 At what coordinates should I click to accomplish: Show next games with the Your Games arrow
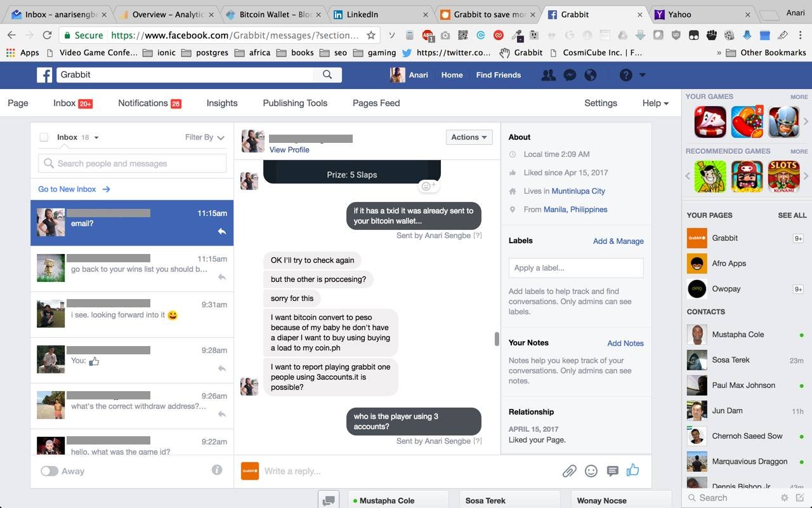coord(806,122)
